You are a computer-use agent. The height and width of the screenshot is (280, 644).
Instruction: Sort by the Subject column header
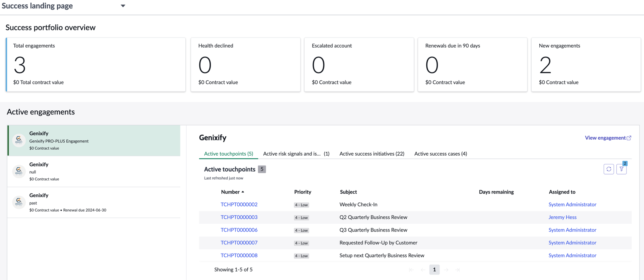pyautogui.click(x=348, y=192)
